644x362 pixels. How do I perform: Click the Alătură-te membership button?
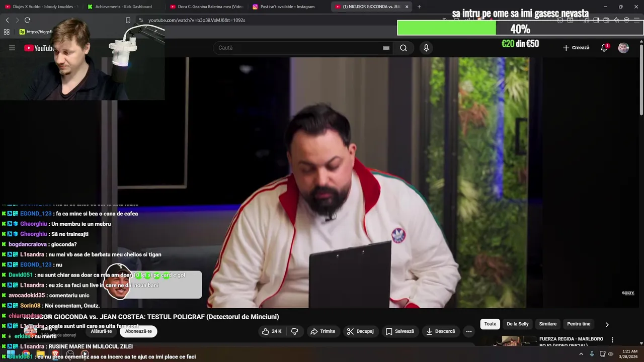[x=101, y=331]
